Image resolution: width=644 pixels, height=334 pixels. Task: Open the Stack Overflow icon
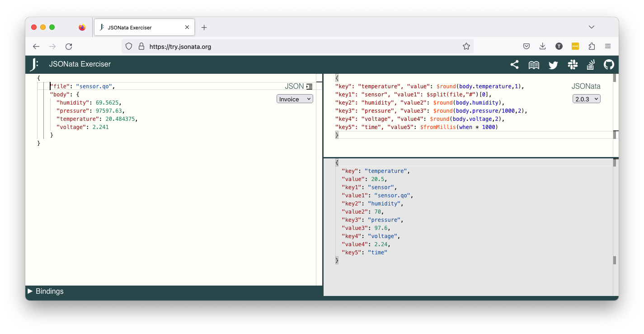tap(591, 65)
